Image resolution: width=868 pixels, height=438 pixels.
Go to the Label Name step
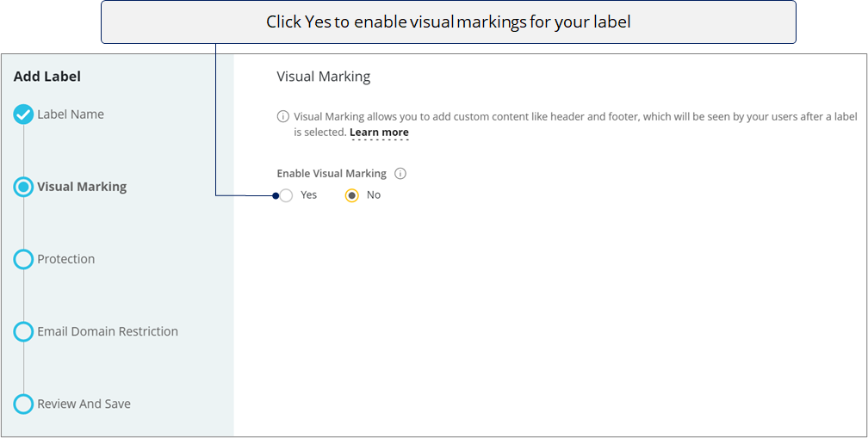point(71,114)
